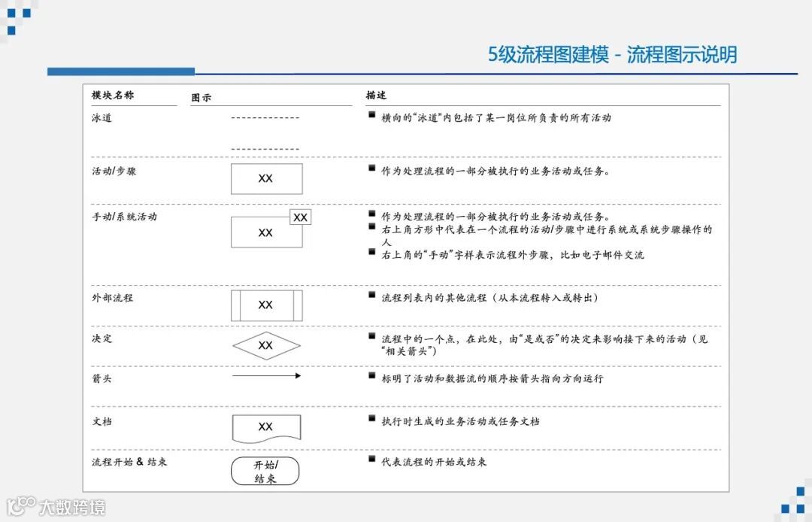
Task: Click the description about 右上角的手动字样
Action: (513, 255)
